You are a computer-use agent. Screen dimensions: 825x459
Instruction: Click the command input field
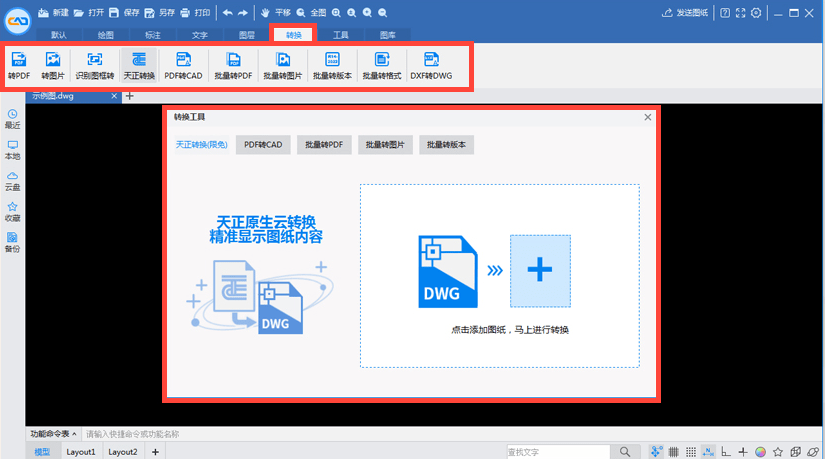(x=452, y=434)
